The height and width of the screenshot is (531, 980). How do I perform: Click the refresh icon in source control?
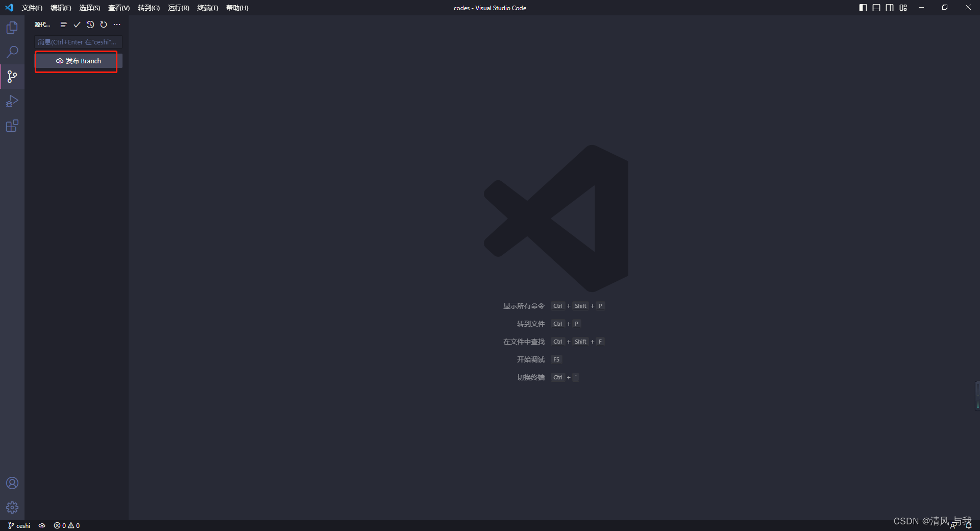tap(104, 25)
